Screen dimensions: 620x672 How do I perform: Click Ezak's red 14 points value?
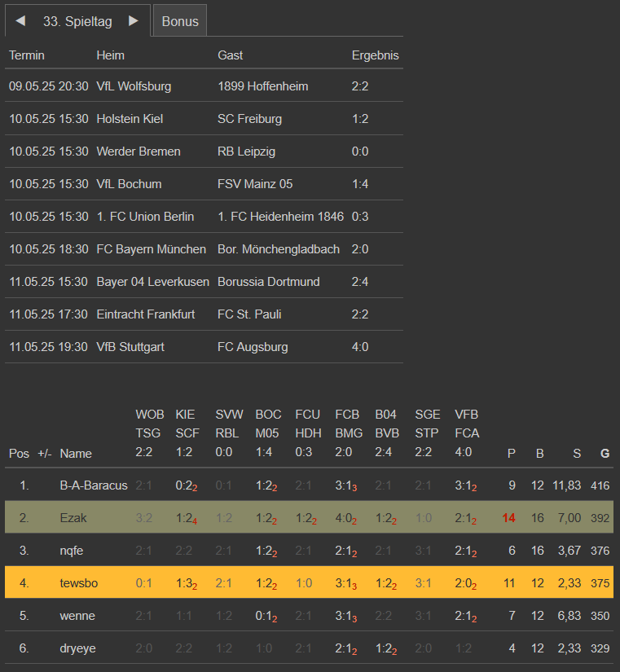[x=509, y=518]
